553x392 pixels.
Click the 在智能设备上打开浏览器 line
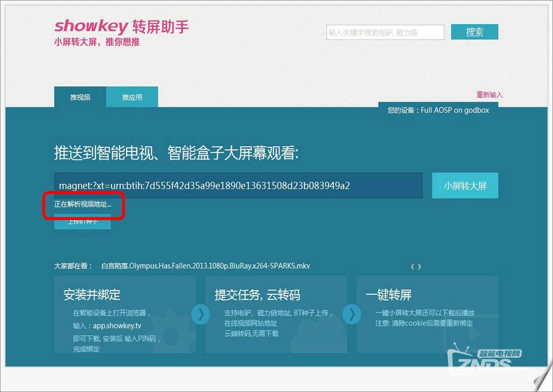pyautogui.click(x=112, y=313)
